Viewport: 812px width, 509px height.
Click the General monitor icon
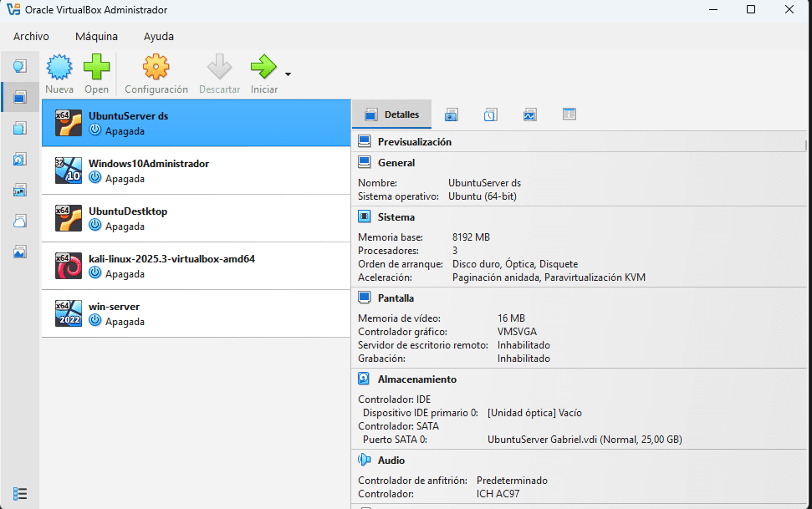pos(365,162)
